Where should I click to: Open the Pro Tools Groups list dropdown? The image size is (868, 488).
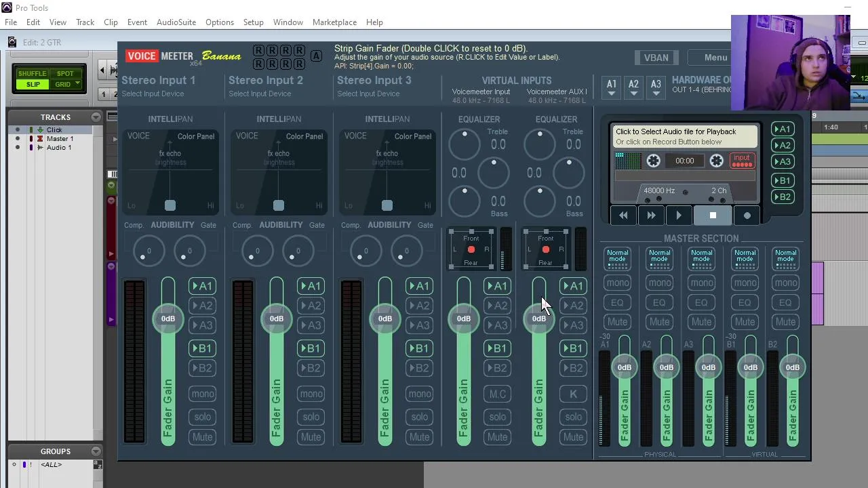96,451
